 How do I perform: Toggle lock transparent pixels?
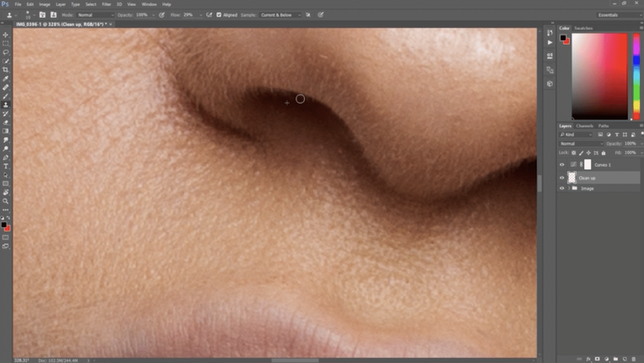(574, 153)
